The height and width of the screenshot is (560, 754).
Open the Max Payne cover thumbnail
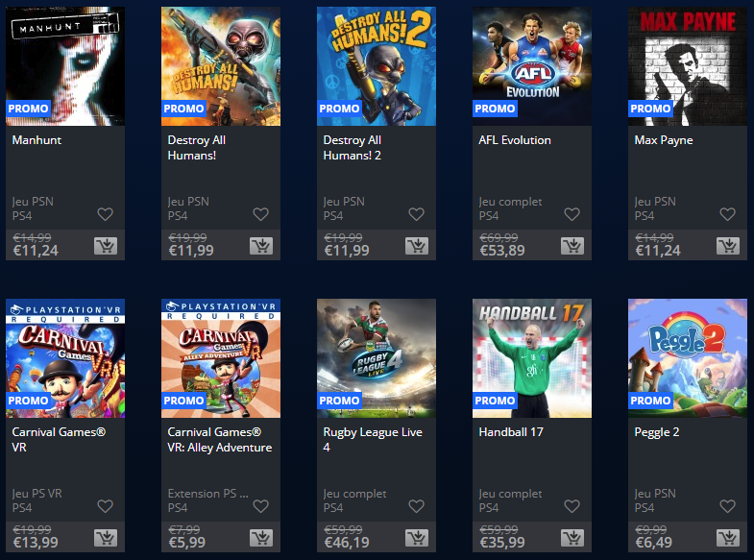(688, 66)
